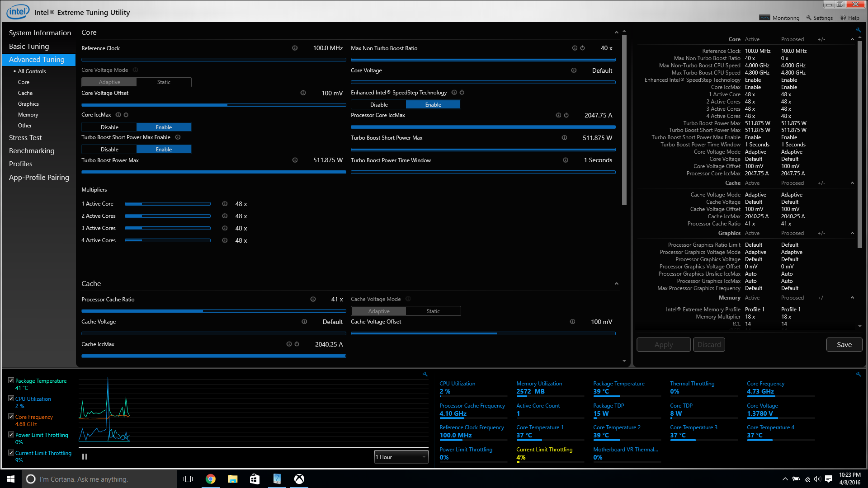Open the Task View taskbar button

click(188, 479)
